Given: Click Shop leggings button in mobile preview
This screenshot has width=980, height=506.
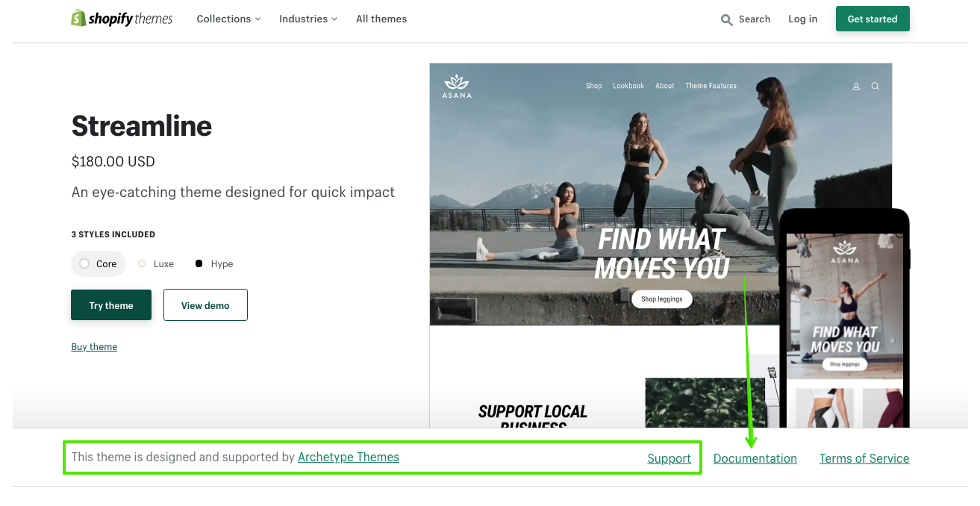Looking at the screenshot, I should pos(845,365).
